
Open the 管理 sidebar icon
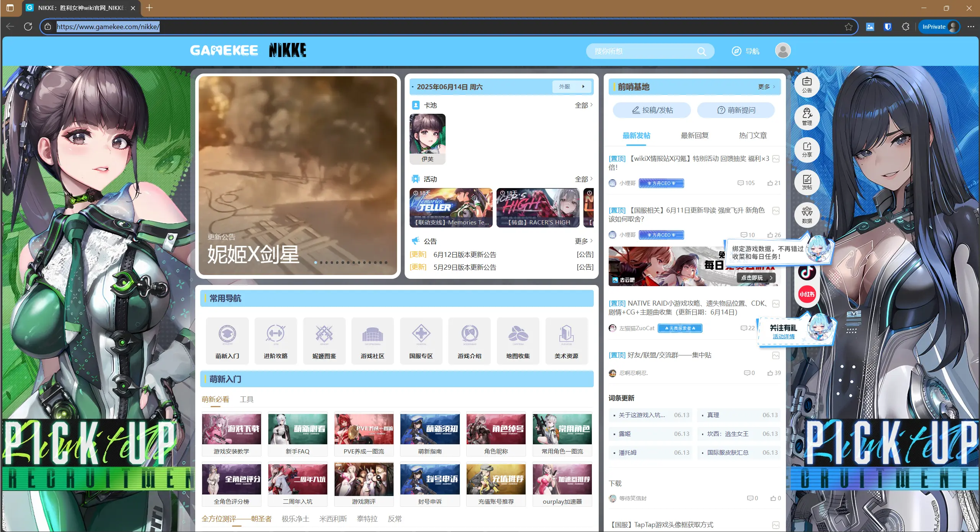pos(807,116)
